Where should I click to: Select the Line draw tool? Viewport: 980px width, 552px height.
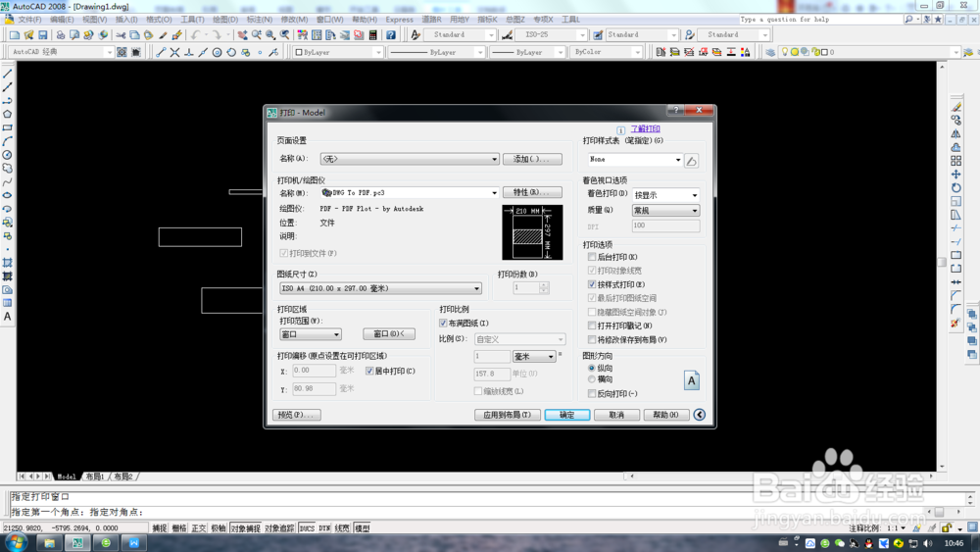click(8, 74)
